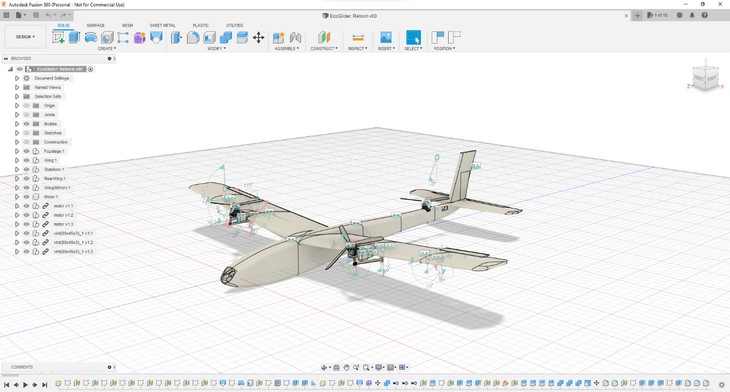Expand the Document Settings tree node
730x392 pixels.
tap(17, 78)
